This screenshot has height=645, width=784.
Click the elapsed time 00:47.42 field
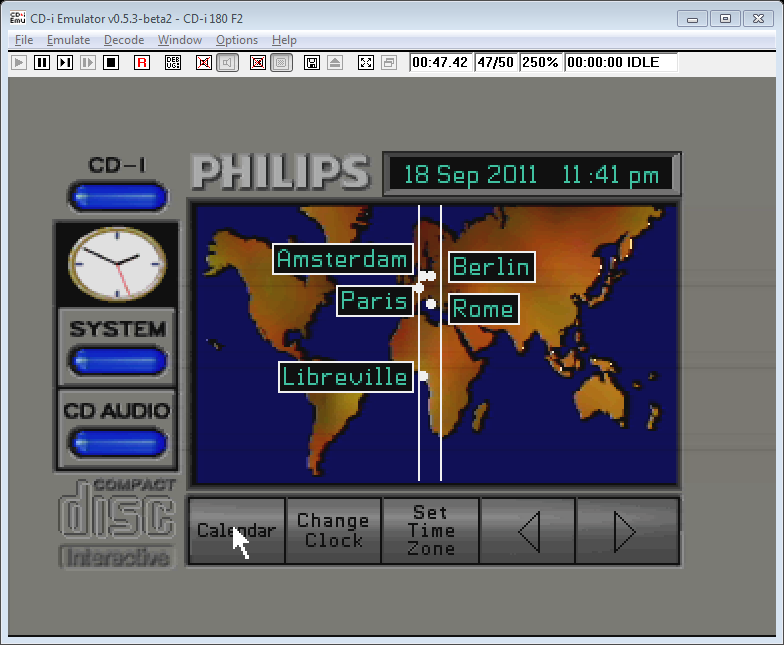pos(440,62)
